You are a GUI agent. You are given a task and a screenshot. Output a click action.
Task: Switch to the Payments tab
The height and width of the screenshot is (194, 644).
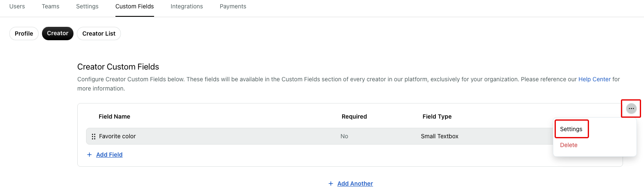[x=233, y=6]
